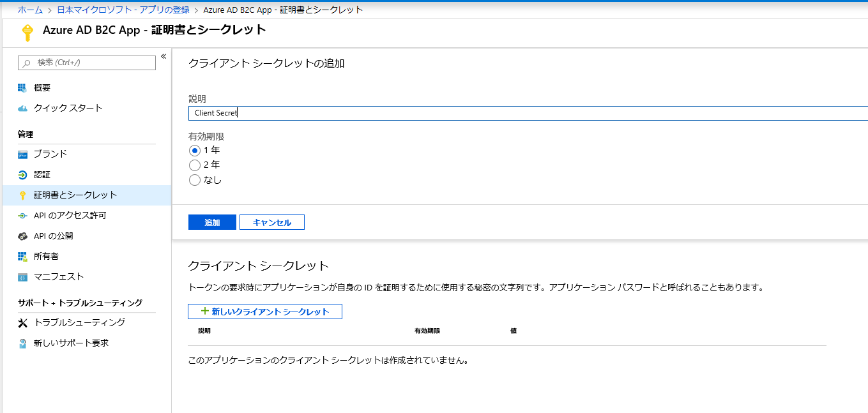Click the 有効期限 label above radio options
The width and height of the screenshot is (868, 413).
206,137
